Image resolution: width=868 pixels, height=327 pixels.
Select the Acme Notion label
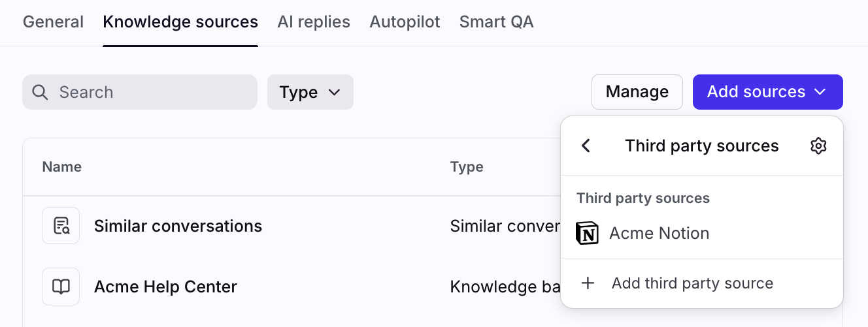(659, 233)
